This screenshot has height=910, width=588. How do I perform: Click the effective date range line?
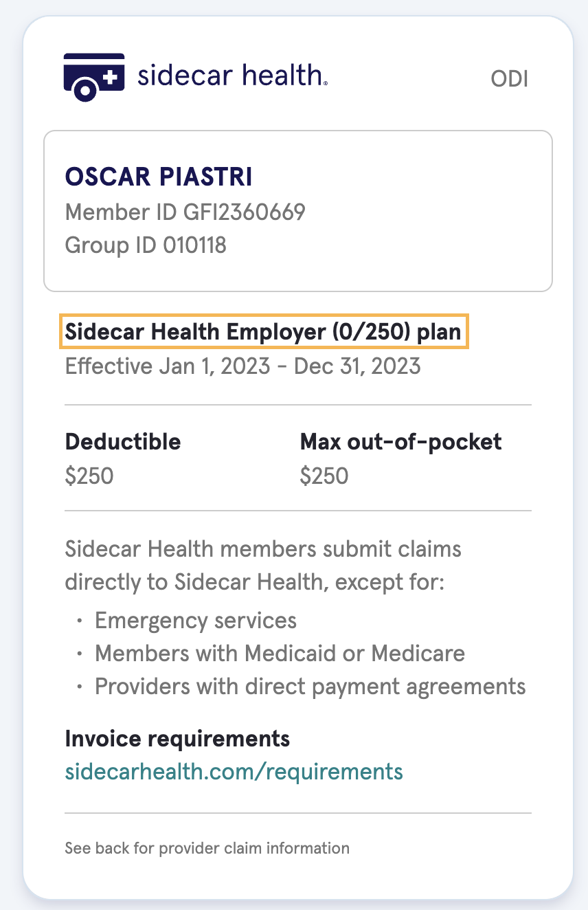[x=242, y=366]
